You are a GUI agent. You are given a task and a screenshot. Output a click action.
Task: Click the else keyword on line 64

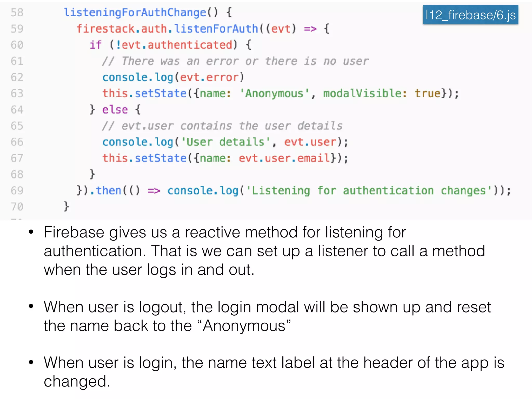[115, 110]
